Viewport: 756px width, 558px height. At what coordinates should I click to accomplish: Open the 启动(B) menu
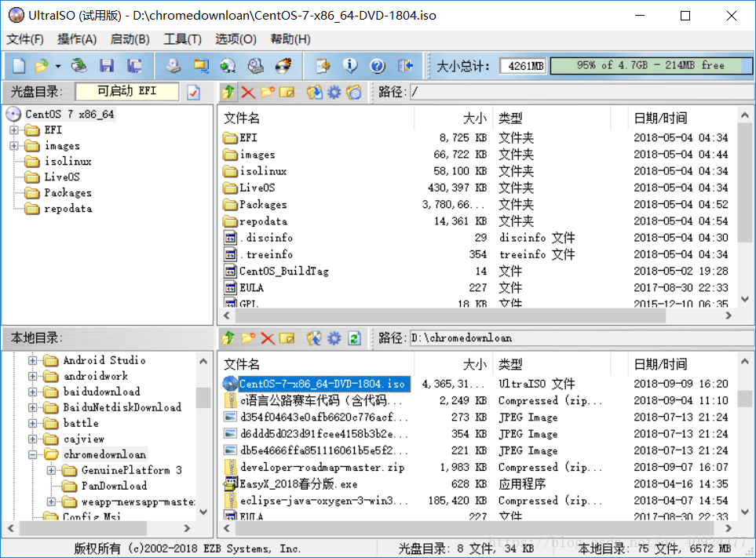click(130, 39)
